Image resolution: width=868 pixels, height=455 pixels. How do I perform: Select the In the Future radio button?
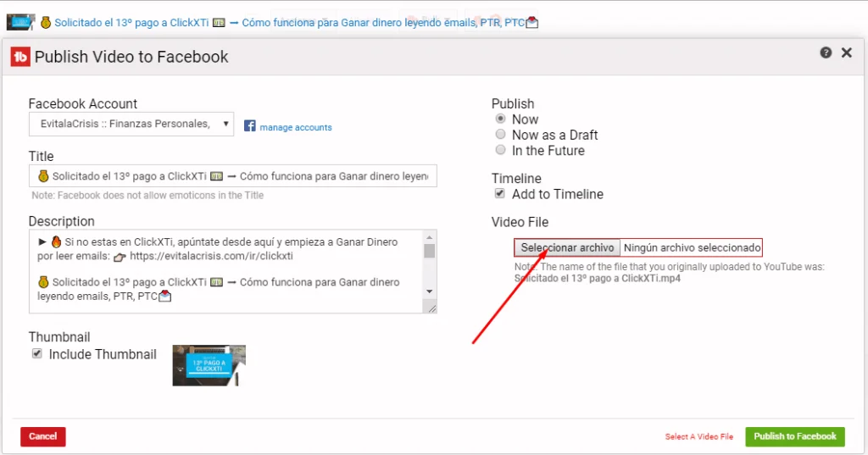(500, 149)
